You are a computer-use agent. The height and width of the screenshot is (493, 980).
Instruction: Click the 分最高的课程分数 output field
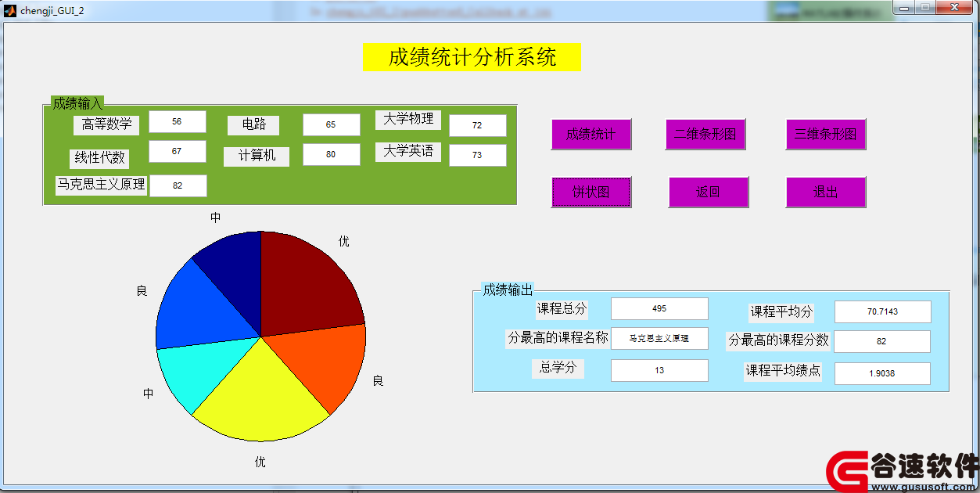(x=882, y=341)
